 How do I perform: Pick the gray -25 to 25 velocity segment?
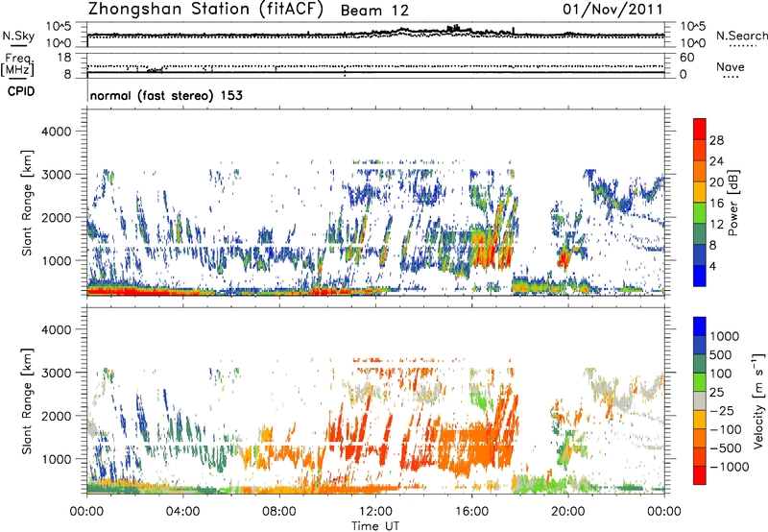pos(700,400)
